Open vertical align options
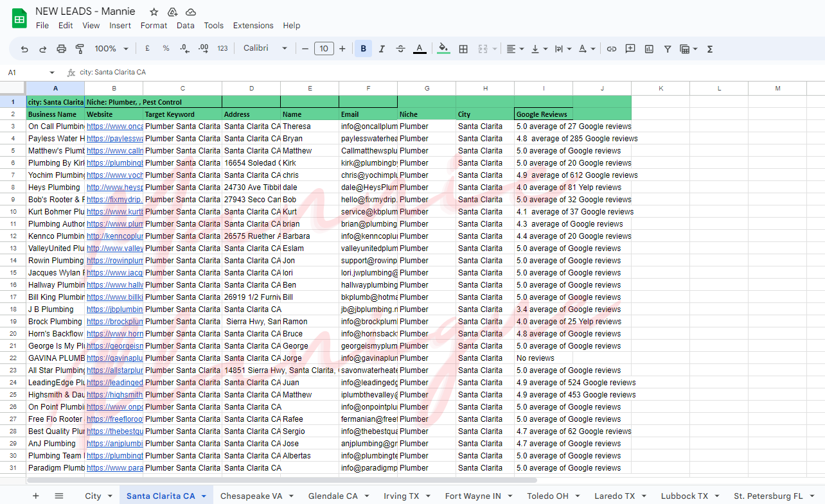This screenshot has height=504, width=825. click(539, 49)
